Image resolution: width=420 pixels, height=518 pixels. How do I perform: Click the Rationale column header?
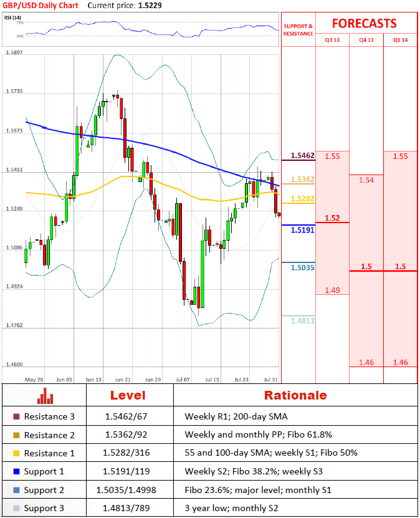pyautogui.click(x=295, y=395)
